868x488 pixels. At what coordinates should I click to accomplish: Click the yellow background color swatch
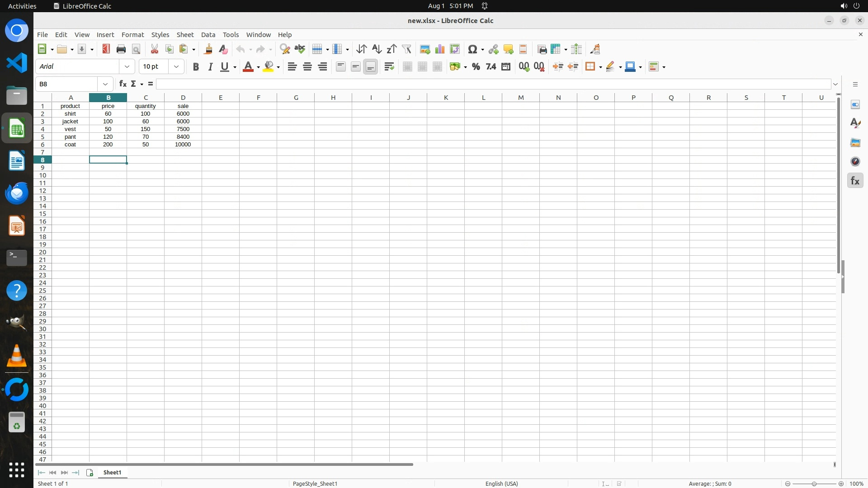[269, 67]
